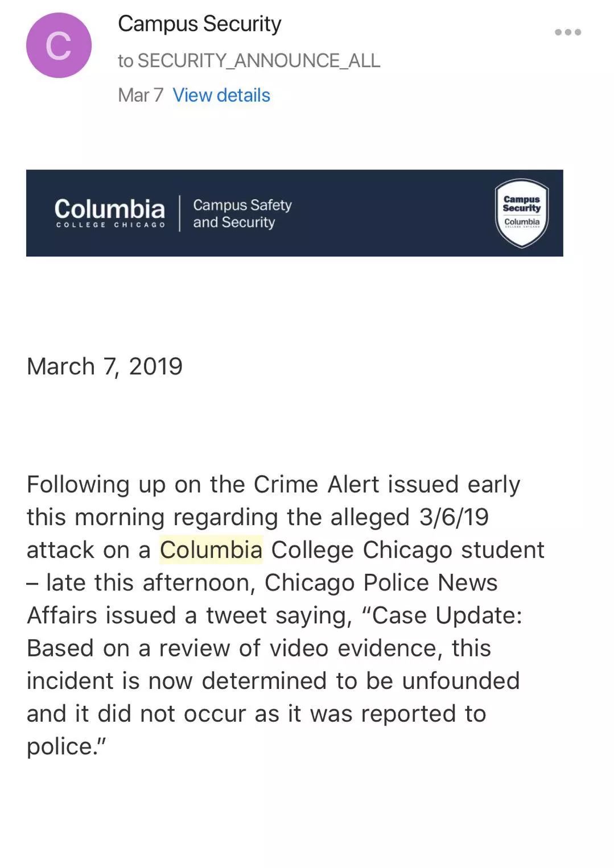Tap the SECURITY_ANNOUNCE_ALL recipient line
Viewport: 614px width, 868px height.
[249, 60]
